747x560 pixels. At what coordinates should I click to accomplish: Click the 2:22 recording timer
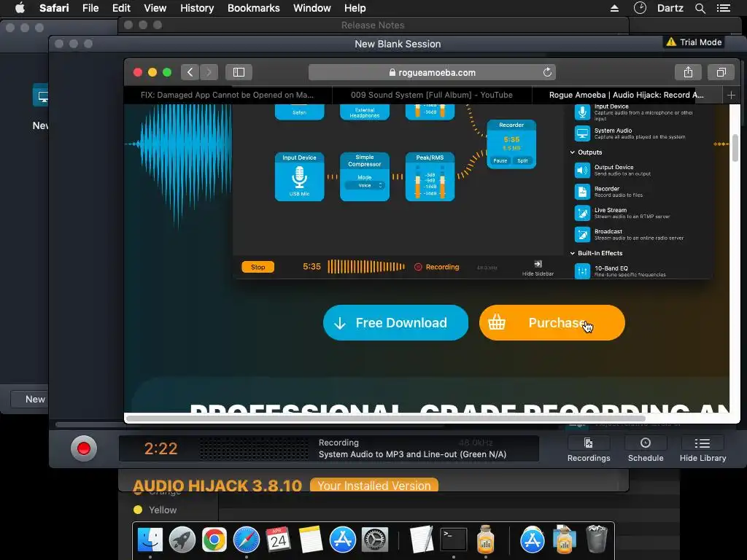click(160, 448)
